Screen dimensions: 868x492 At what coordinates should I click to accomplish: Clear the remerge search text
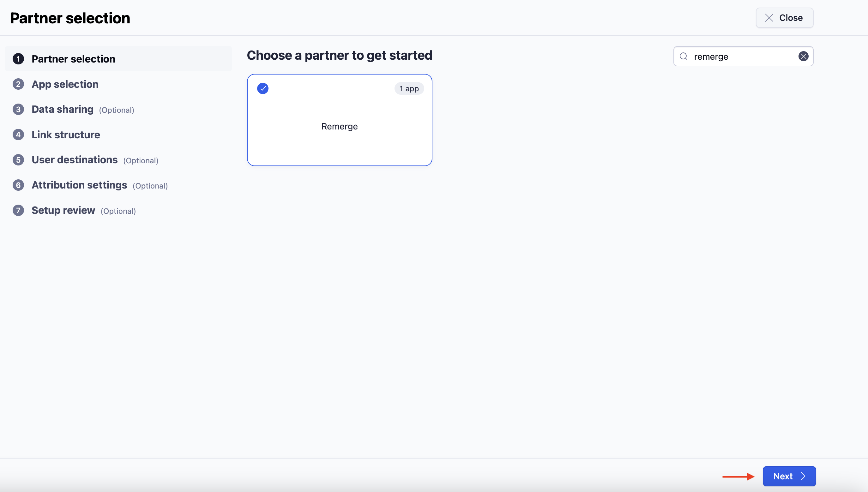(x=804, y=56)
